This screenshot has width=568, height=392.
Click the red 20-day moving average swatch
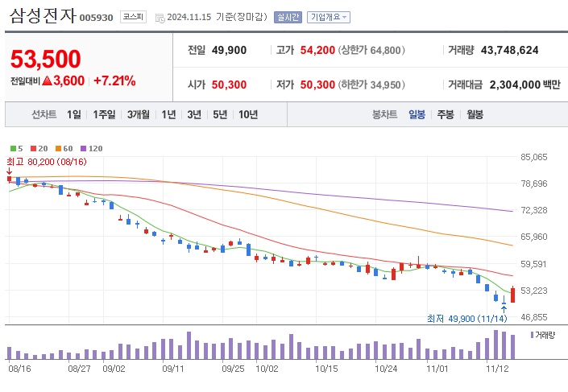[x=34, y=148]
